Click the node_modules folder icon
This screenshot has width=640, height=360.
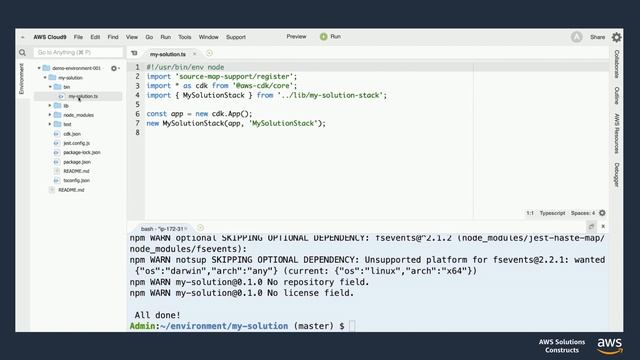pos(58,115)
